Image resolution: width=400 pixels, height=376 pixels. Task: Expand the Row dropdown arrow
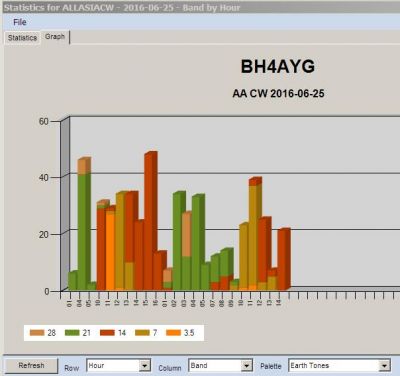pyautogui.click(x=145, y=366)
